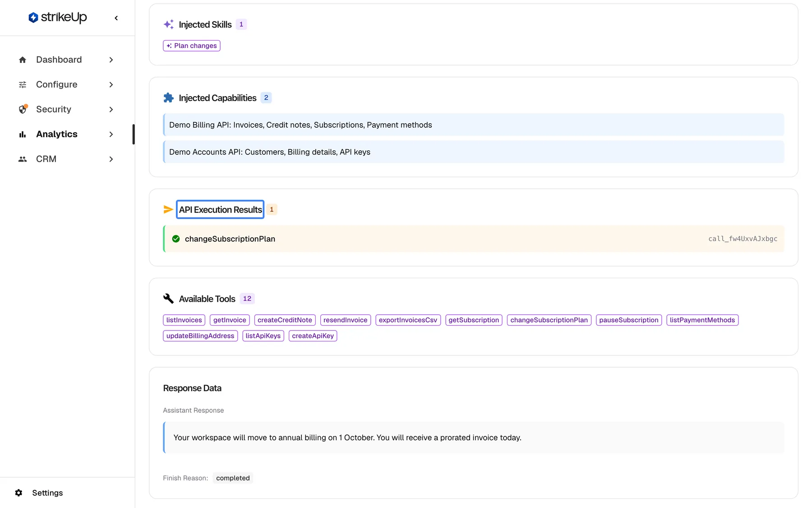The image size is (812, 508).
Task: Expand the Analytics menu chevron
Action: pyautogui.click(x=111, y=135)
